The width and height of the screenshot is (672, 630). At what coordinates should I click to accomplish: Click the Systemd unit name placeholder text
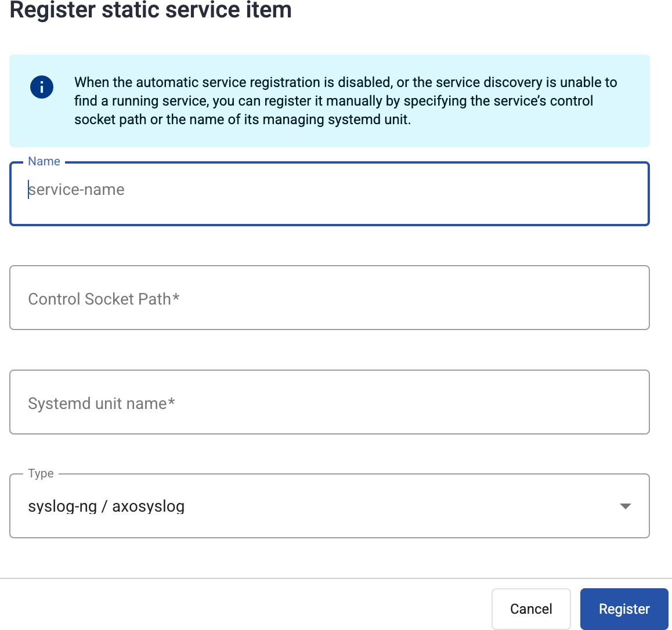tap(101, 403)
